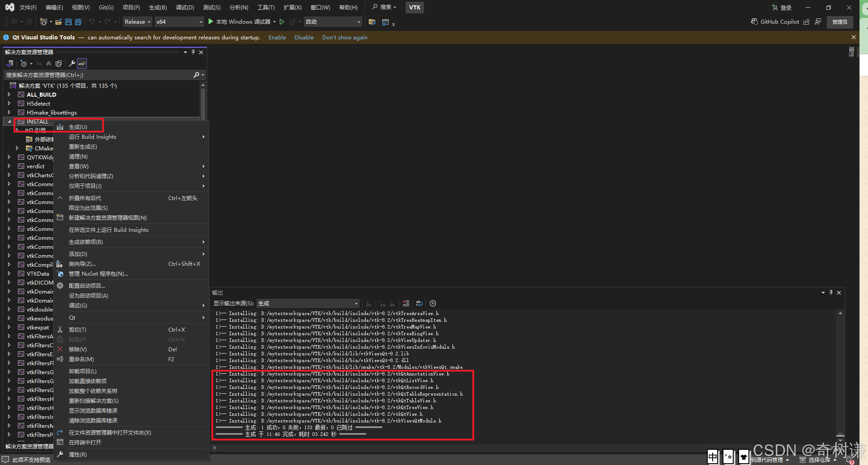Click 选择仓库 in the status bar

click(x=819, y=460)
